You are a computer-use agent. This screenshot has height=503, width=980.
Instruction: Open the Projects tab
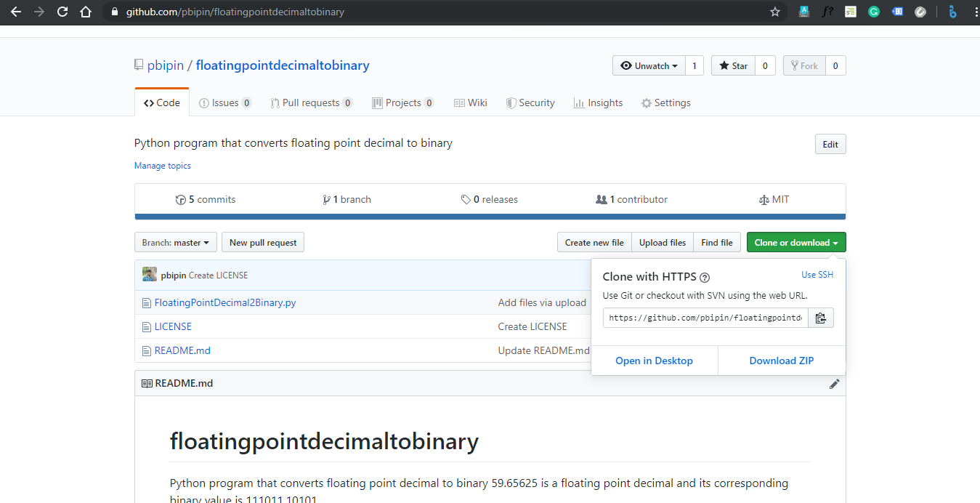coord(403,102)
